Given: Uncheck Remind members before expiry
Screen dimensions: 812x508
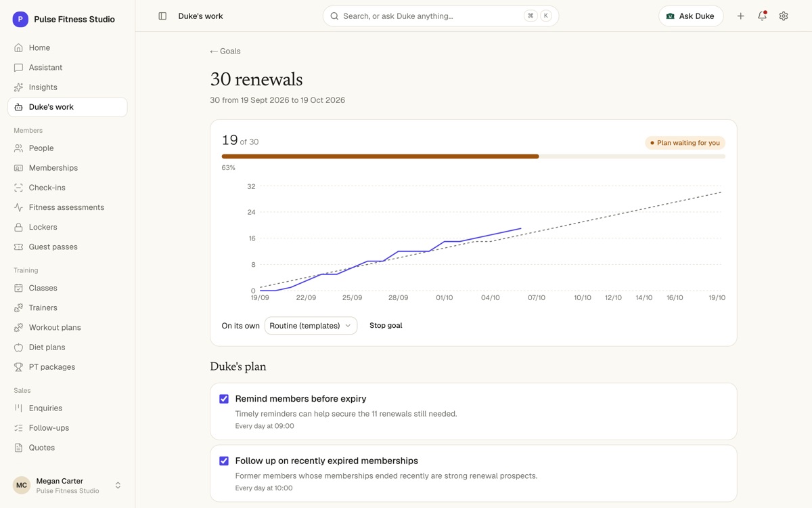Looking at the screenshot, I should pyautogui.click(x=224, y=399).
